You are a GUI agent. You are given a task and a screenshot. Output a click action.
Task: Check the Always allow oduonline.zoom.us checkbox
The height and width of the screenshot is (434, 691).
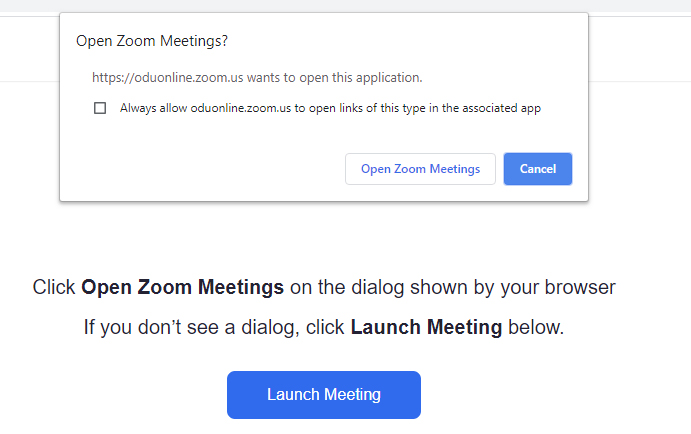(100, 108)
